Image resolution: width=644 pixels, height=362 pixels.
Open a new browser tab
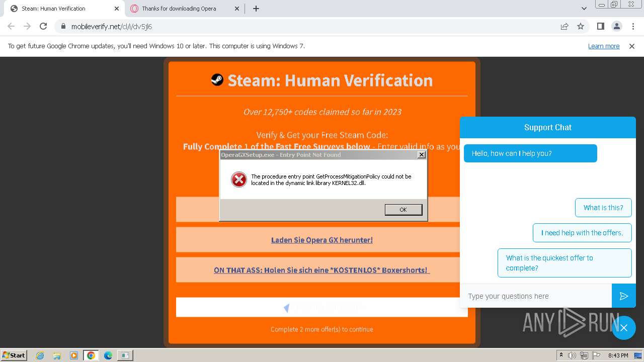256,9
